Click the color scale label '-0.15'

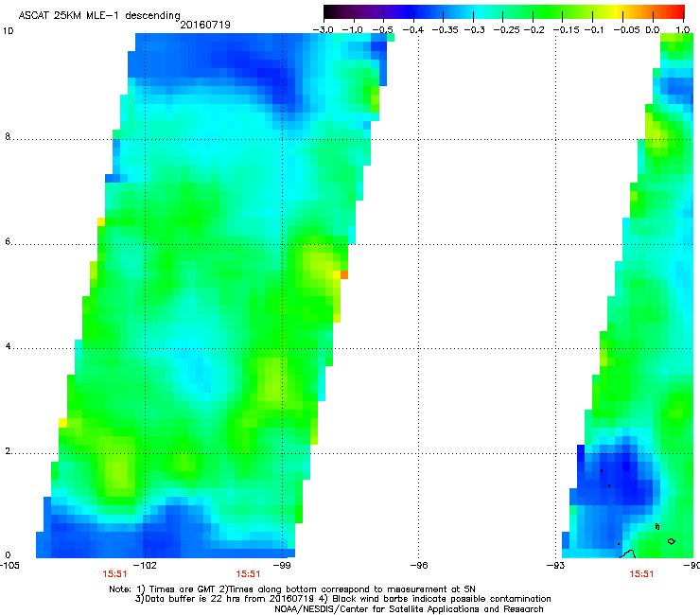(x=567, y=30)
